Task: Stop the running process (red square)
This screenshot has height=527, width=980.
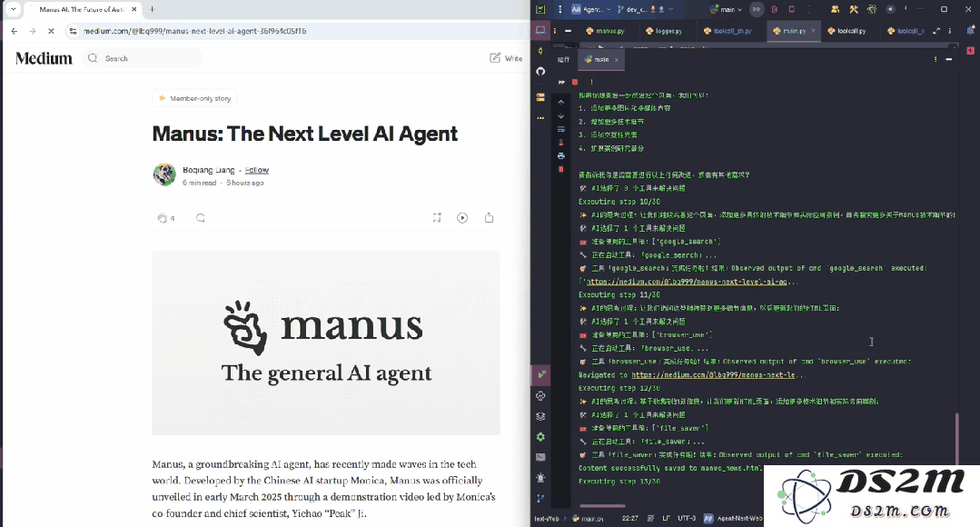Action: pyautogui.click(x=575, y=82)
